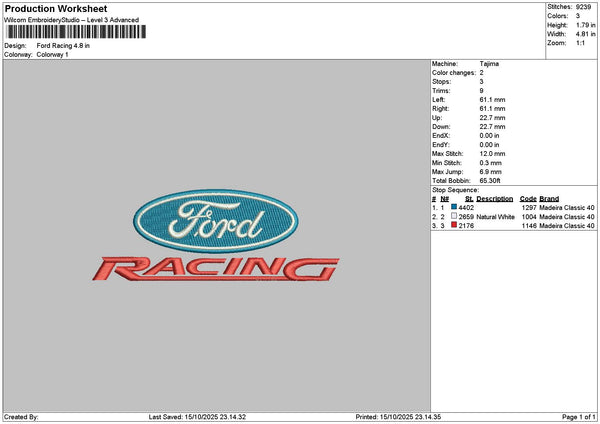
Task: Click the red RACING embroidered text
Action: click(x=214, y=267)
